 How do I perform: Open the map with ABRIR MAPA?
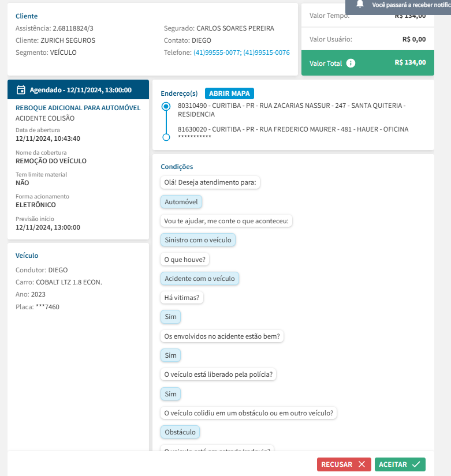pos(229,93)
